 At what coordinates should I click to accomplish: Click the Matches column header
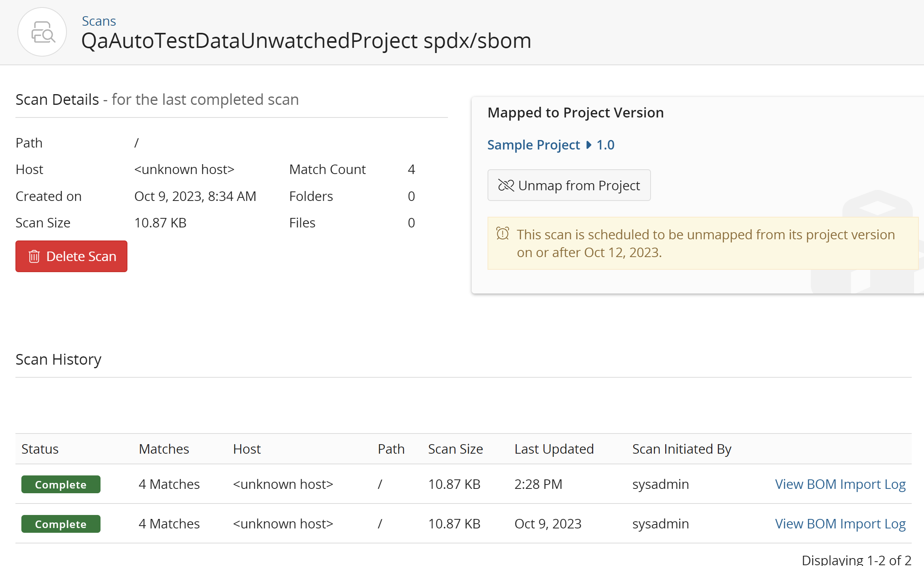coord(164,449)
